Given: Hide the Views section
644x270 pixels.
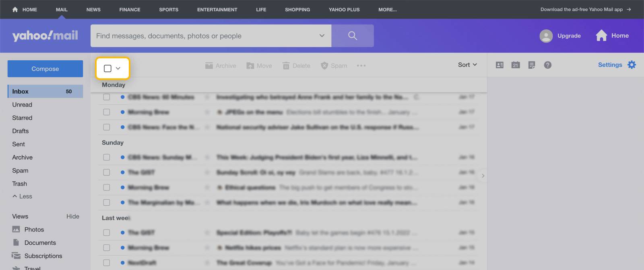Looking at the screenshot, I should click(x=73, y=216).
